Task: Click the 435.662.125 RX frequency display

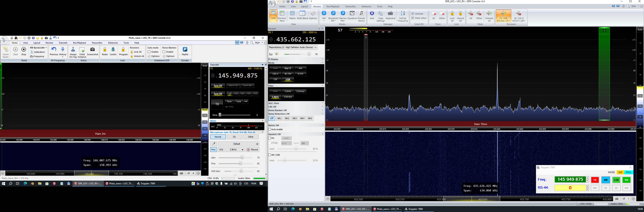Action: [293, 39]
